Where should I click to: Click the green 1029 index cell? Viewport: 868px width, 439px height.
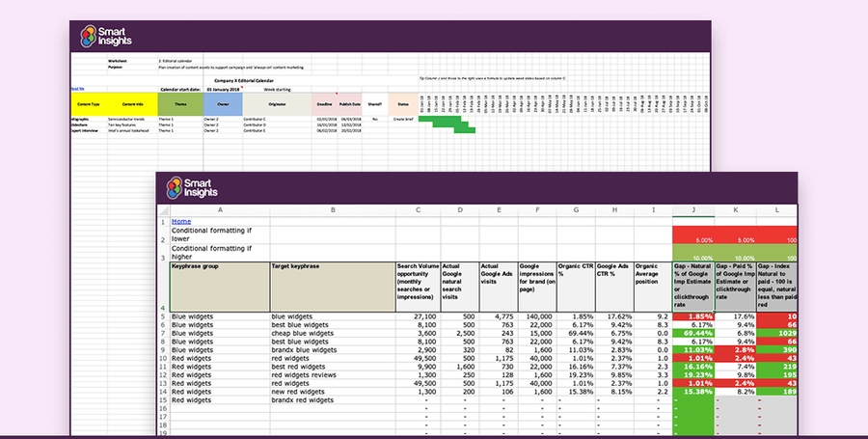click(x=777, y=332)
